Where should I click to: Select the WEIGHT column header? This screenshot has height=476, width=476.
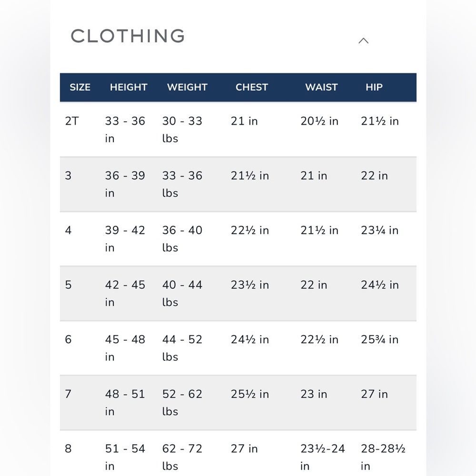click(187, 88)
